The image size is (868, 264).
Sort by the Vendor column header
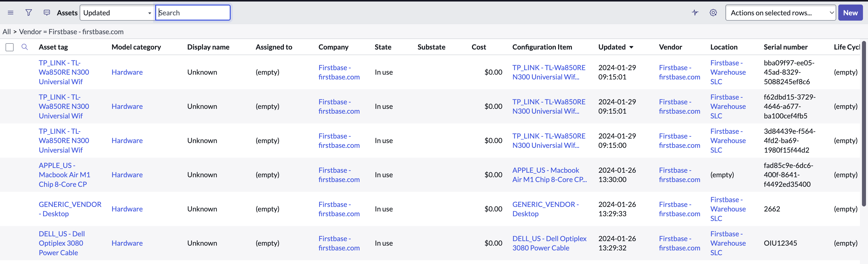[670, 47]
